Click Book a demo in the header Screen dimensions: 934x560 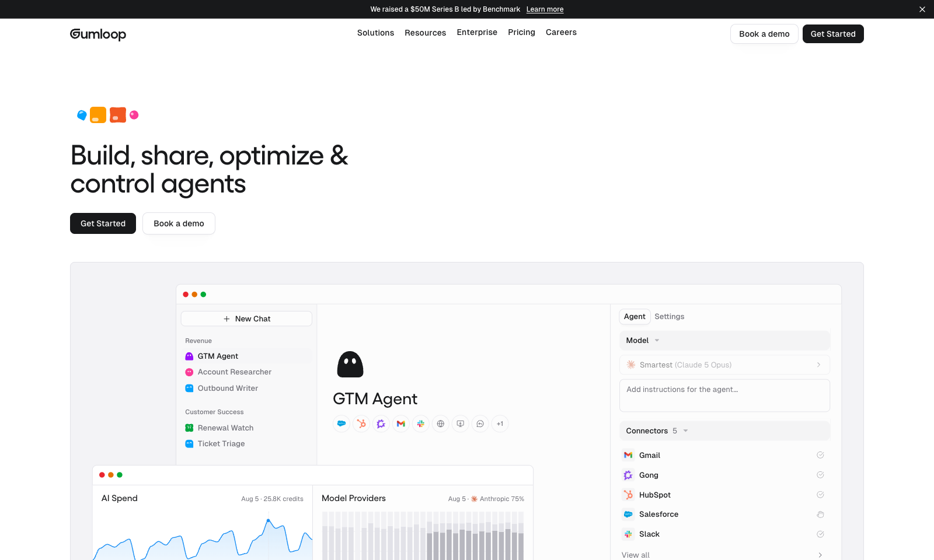click(x=764, y=34)
